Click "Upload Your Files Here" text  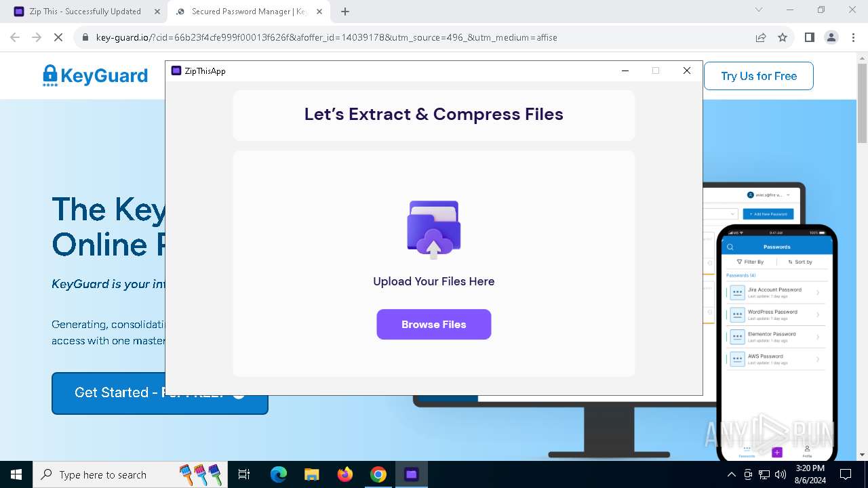tap(434, 281)
